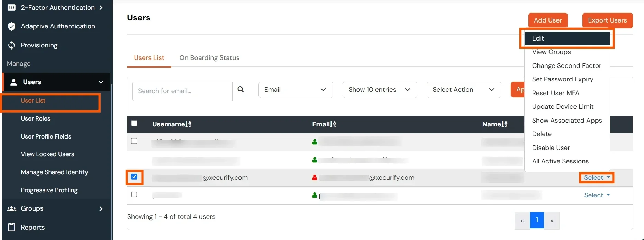
Task: Click the partially hidden Apply button
Action: coord(518,90)
